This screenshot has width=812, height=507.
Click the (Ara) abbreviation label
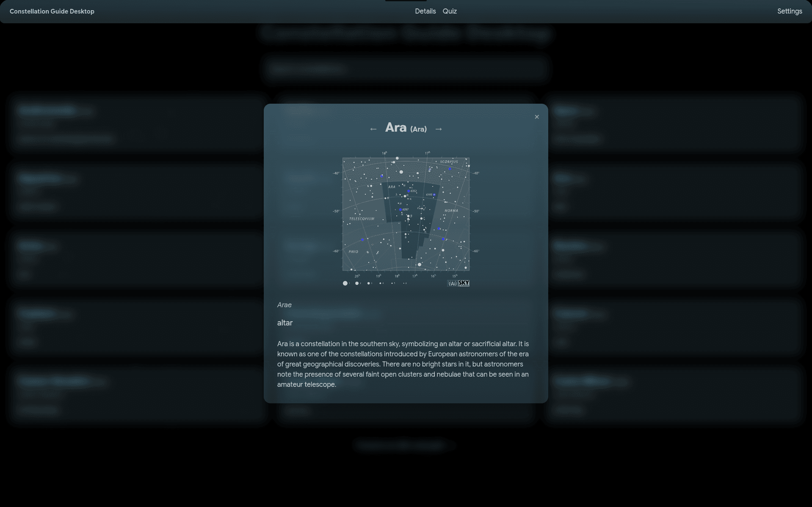[418, 129]
